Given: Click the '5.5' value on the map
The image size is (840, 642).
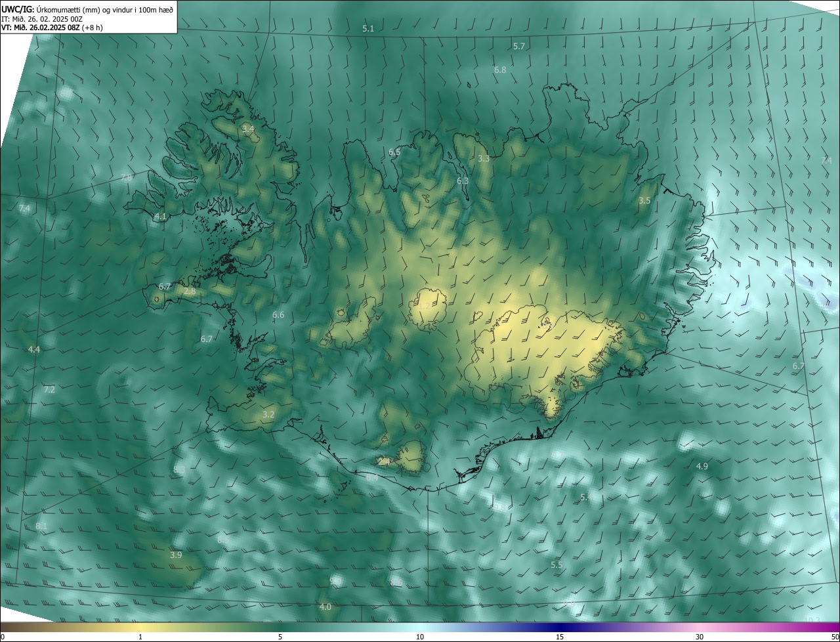Looking at the screenshot, I should (556, 565).
